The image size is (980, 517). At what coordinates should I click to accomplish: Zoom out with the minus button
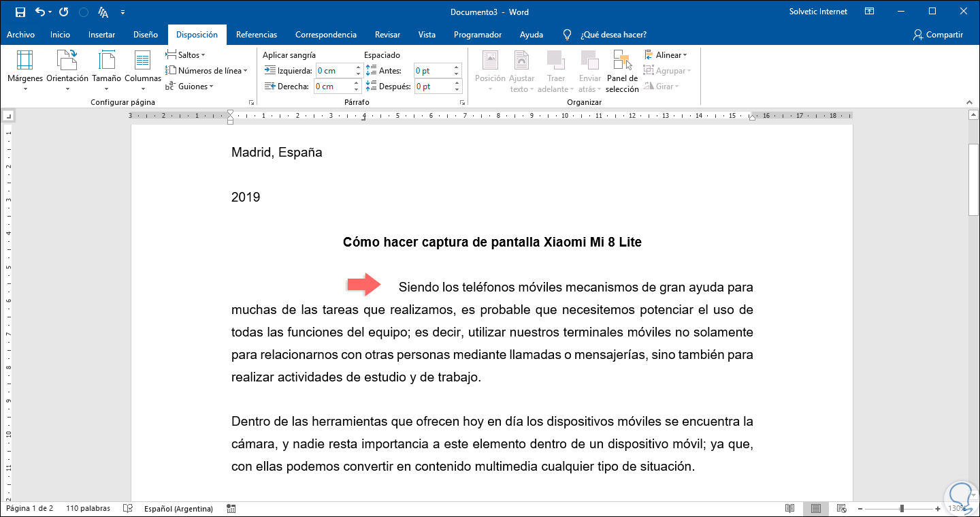point(860,509)
